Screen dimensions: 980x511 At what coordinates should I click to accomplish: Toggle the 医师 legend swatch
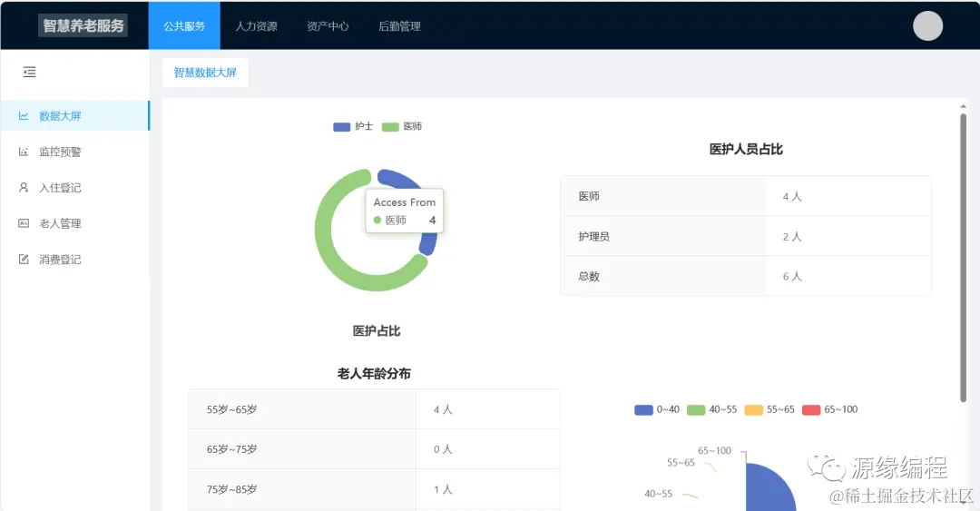(x=390, y=127)
